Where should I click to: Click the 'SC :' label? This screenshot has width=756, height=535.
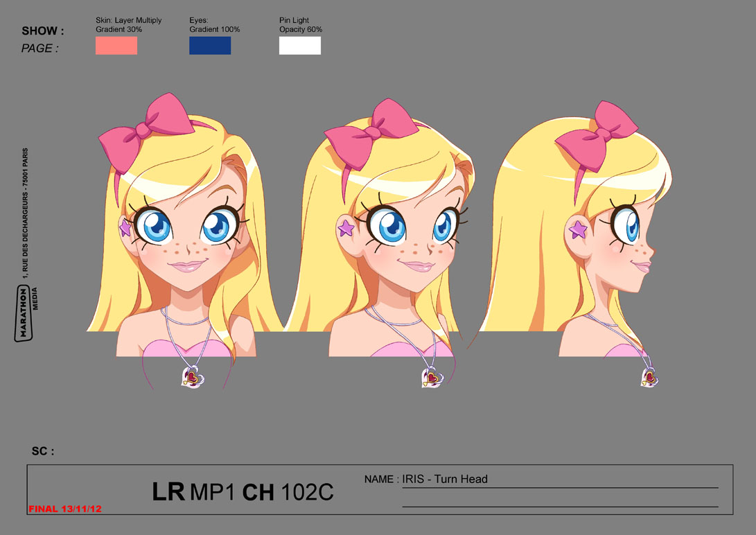[x=43, y=451]
